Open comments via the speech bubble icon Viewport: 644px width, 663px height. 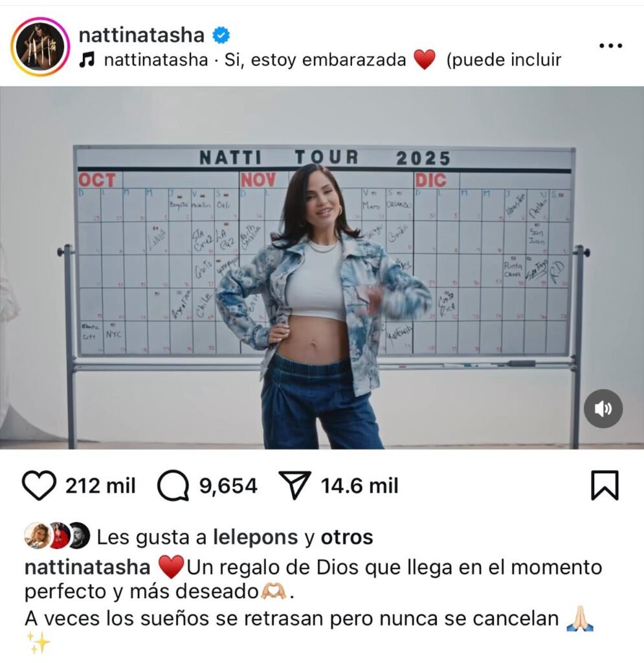pos(173,486)
